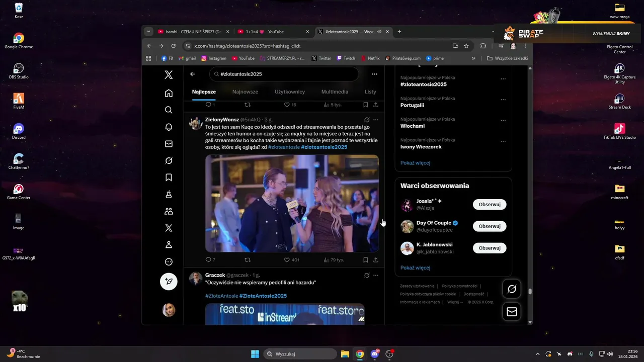Screen dimensions: 644x362
Task: Open the interview image in ZielonyWonsz post
Action: (292, 203)
